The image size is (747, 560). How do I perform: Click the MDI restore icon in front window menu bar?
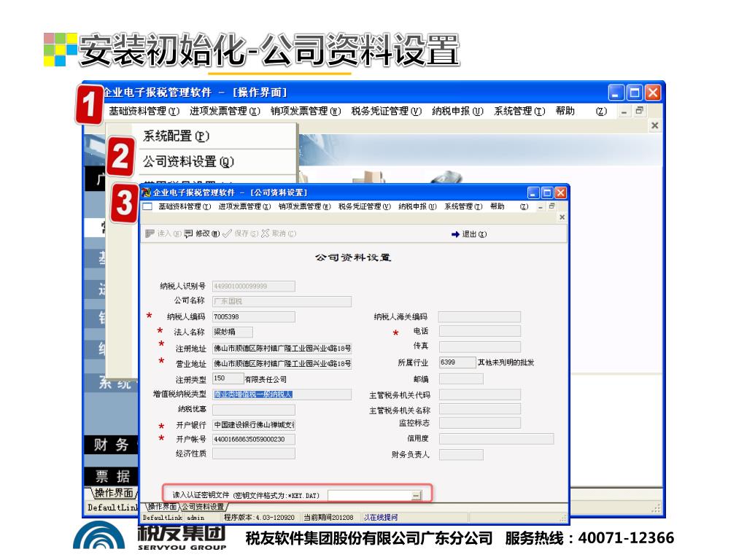click(551, 206)
